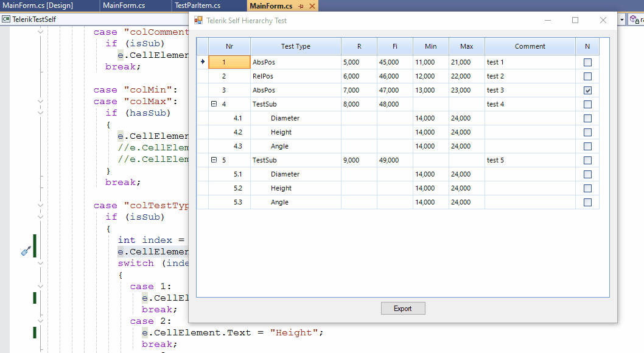The width and height of the screenshot is (644, 353).
Task: Check the N checkbox for row 2
Action: (x=588, y=75)
